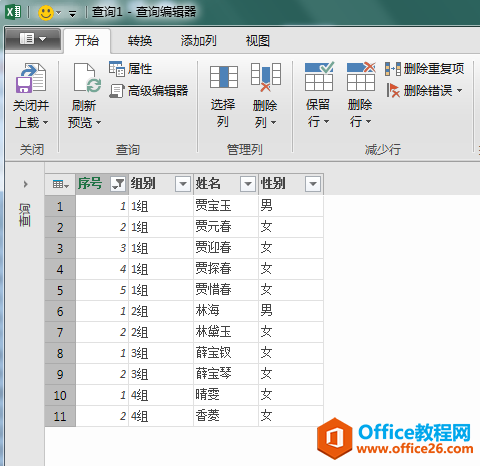Click the cell containing 晴雯
The height and width of the screenshot is (466, 480).
point(226,395)
